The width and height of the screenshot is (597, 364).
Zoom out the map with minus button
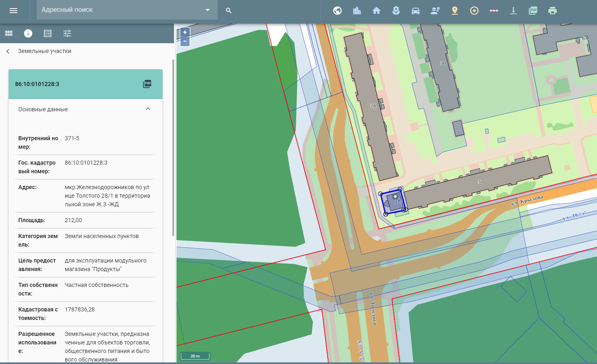coord(185,41)
